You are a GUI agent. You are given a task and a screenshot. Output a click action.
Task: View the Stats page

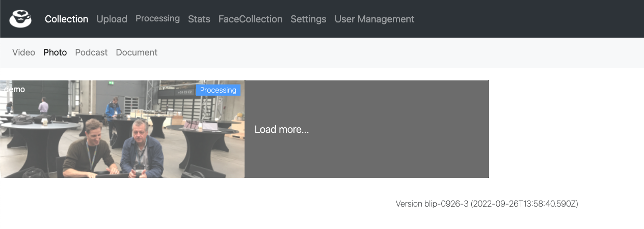(199, 19)
